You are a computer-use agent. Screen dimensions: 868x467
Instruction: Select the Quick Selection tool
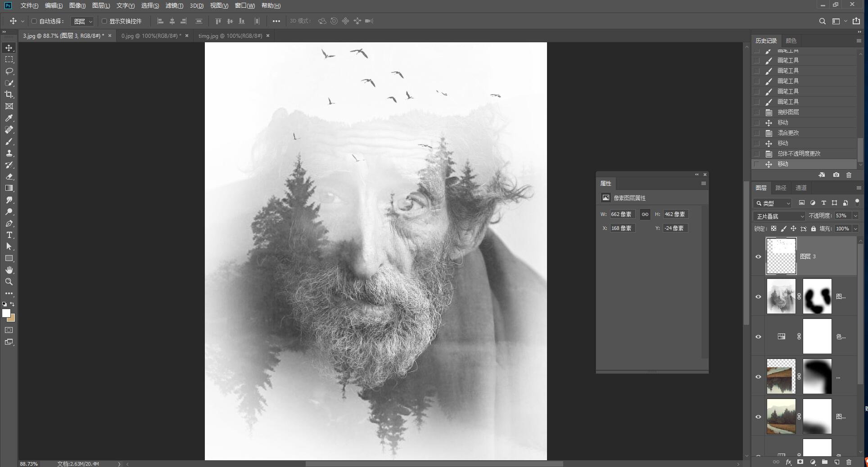9,83
